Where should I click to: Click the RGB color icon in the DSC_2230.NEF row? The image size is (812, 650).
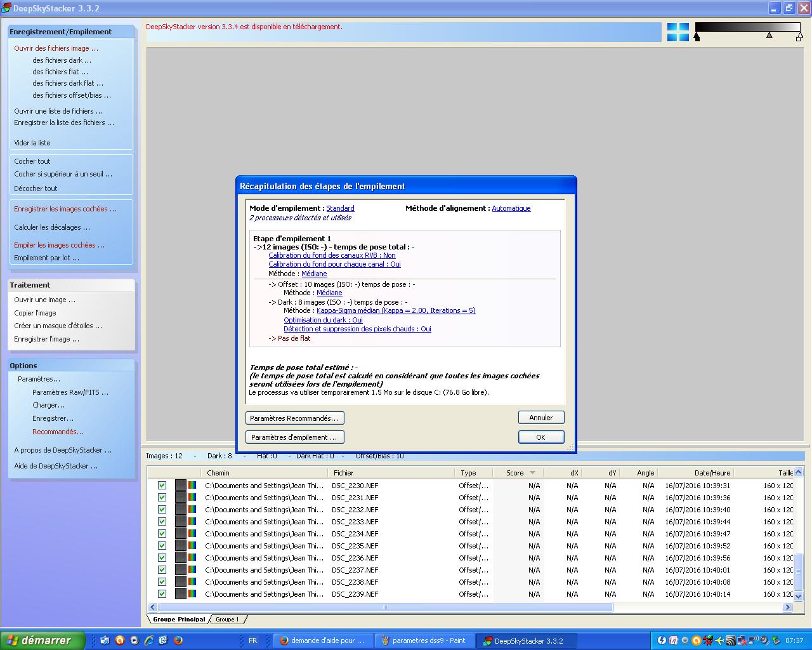pyautogui.click(x=192, y=486)
